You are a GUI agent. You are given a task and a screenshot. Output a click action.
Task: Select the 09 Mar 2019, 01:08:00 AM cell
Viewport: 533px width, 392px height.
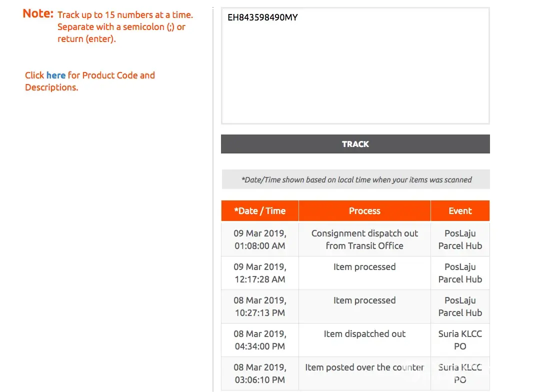[260, 239]
